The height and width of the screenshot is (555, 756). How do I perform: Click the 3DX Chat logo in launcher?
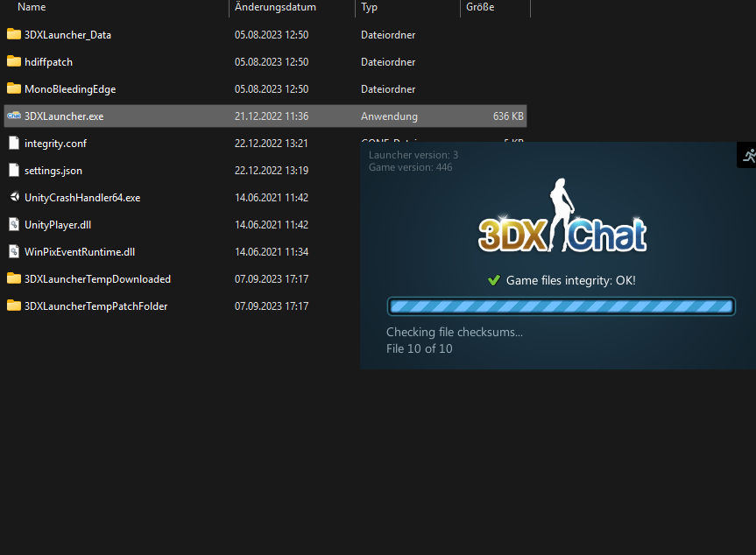[562, 216]
